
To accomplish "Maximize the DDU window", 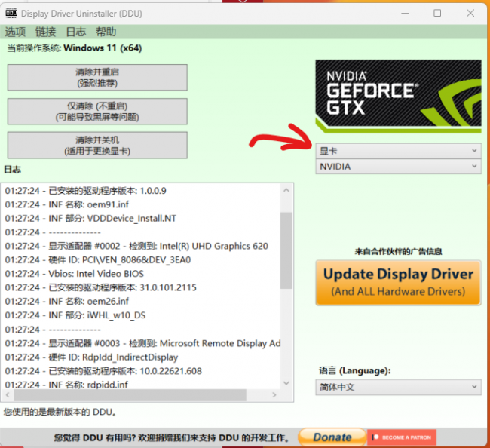I will 437,13.
